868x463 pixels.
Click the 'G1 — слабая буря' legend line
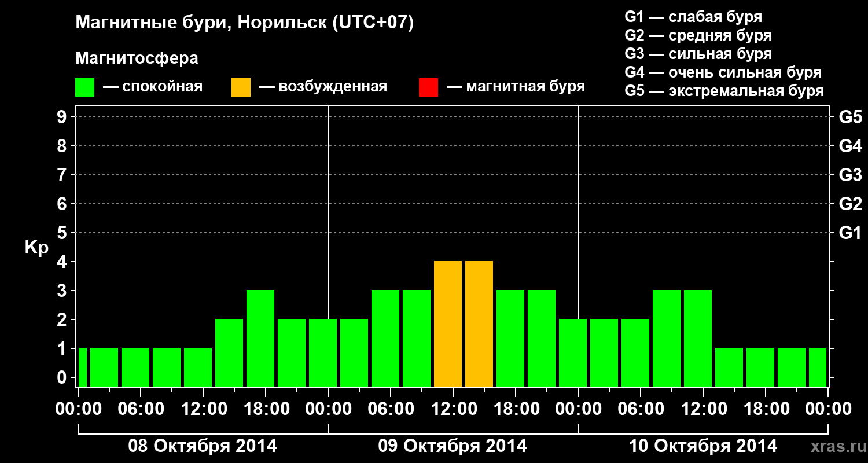[693, 17]
